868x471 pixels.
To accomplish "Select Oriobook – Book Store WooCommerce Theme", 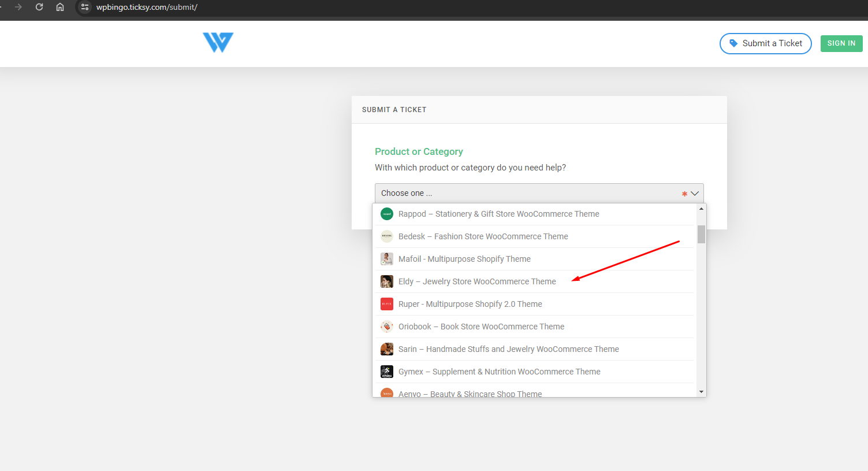I will 535,327.
